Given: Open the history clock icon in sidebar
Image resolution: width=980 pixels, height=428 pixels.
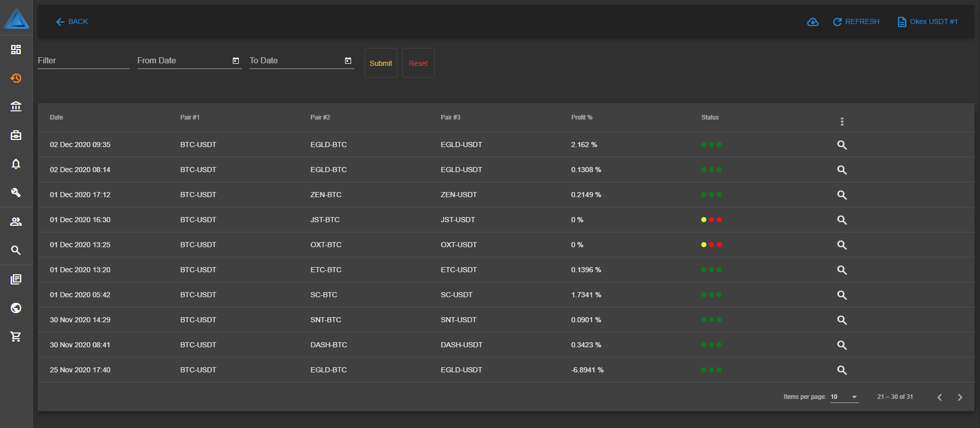Looking at the screenshot, I should [16, 78].
